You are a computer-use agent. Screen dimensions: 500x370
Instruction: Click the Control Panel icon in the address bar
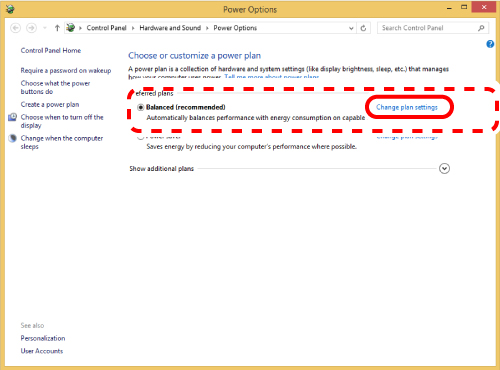[x=70, y=28]
